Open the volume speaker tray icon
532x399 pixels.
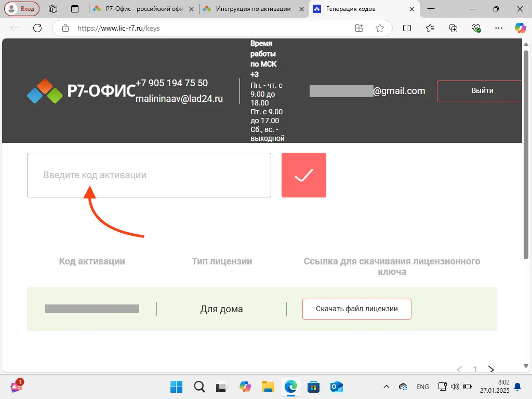(x=455, y=387)
